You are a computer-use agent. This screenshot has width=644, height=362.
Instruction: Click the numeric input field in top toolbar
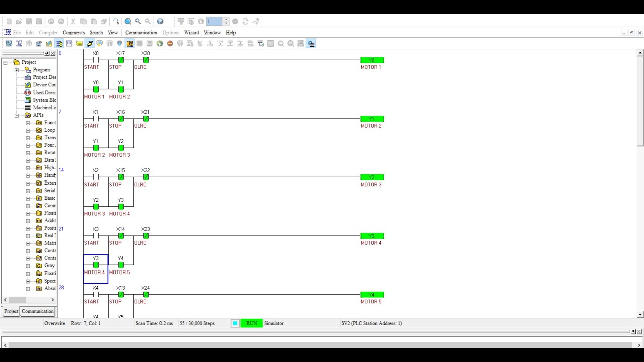214,21
